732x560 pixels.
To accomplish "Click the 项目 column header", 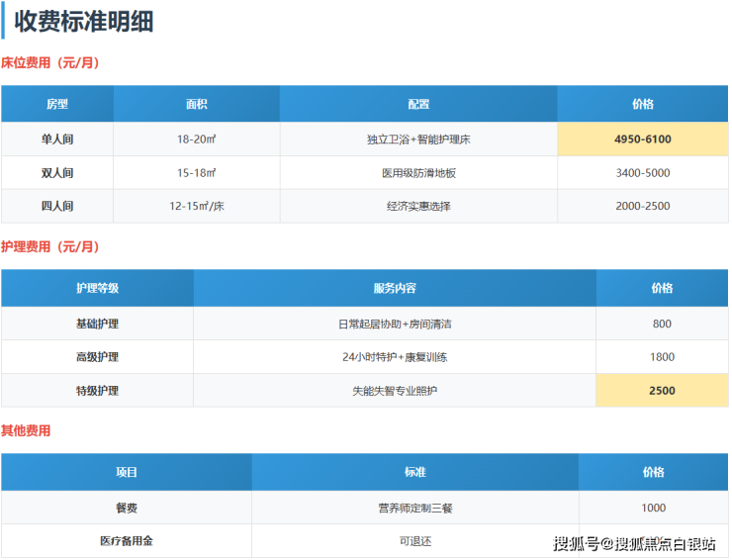I will point(127,473).
